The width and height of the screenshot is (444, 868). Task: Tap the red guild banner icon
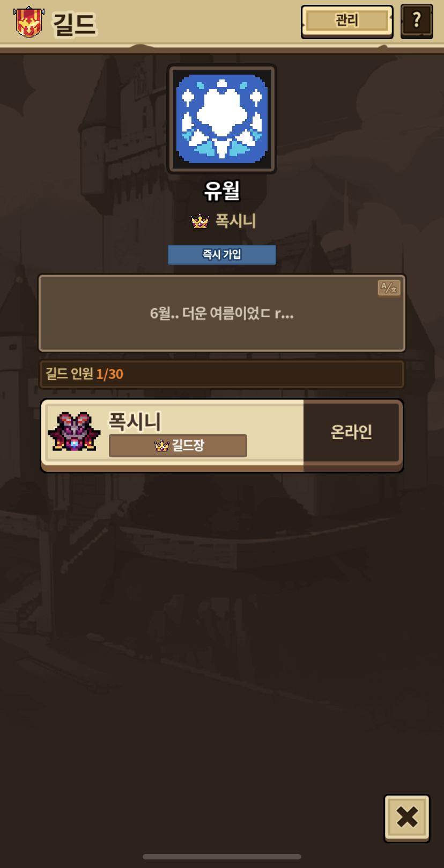coord(28,22)
